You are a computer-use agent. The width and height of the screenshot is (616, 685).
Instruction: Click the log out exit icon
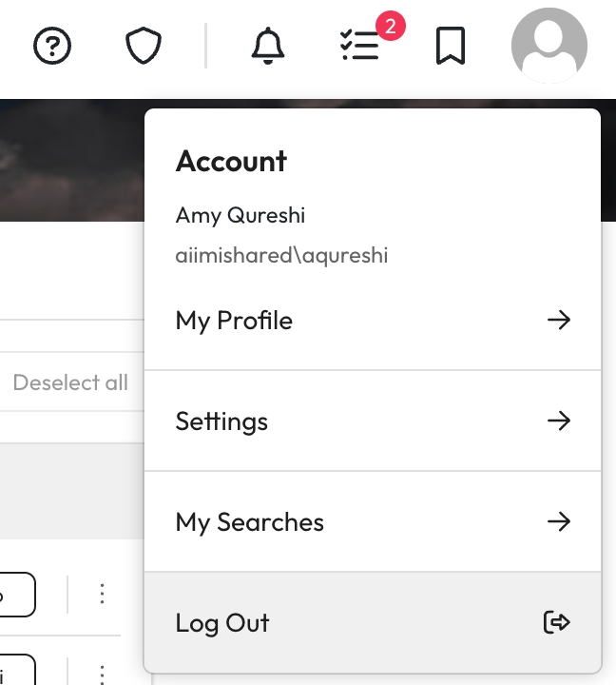(557, 622)
